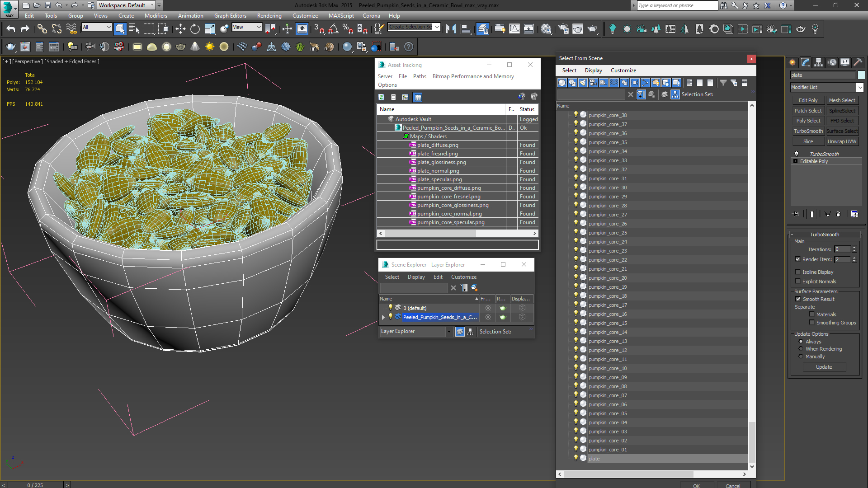
Task: Click Unwrap UVW modifier button
Action: click(842, 141)
